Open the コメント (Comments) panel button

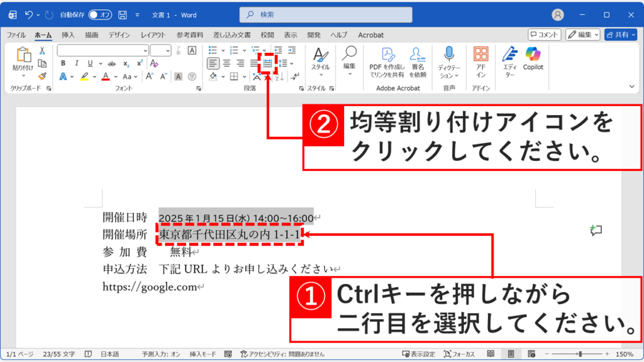545,35
